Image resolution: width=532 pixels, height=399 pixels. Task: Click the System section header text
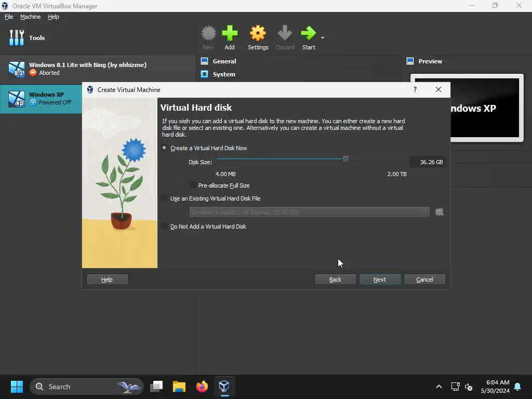(224, 74)
